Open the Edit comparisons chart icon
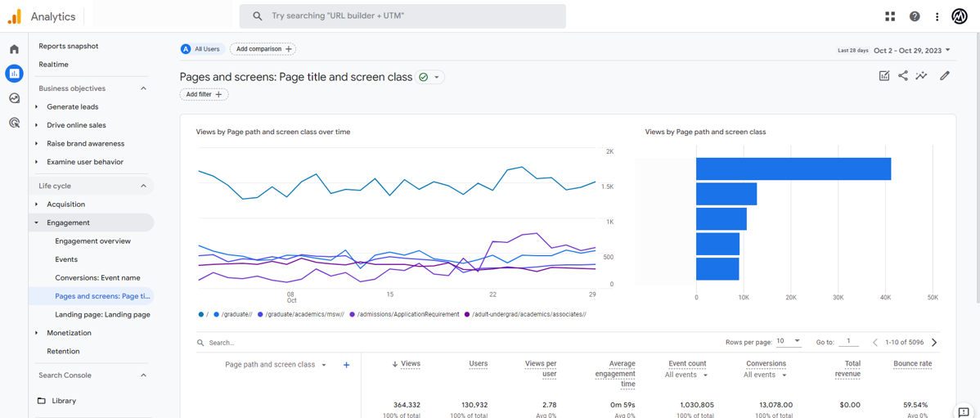This screenshot has height=418, width=980. tap(884, 76)
